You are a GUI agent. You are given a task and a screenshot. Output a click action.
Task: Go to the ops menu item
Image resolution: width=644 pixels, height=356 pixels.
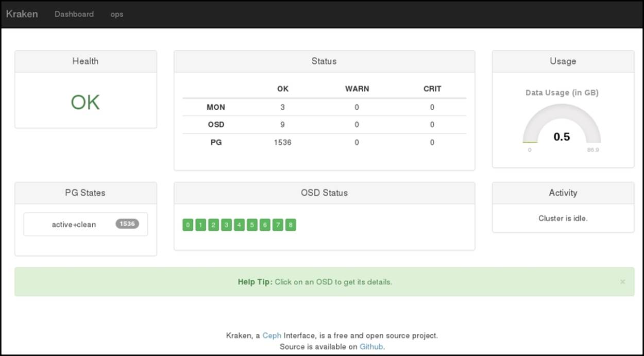click(x=117, y=14)
